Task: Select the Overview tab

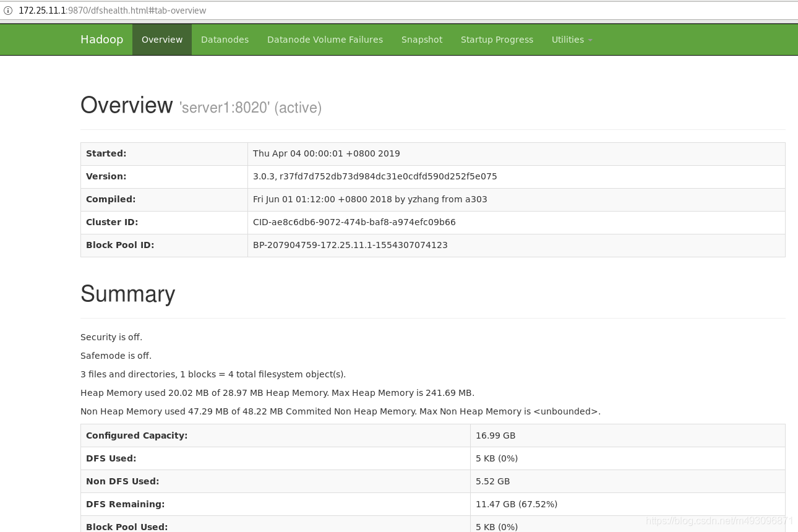Action: [x=162, y=40]
